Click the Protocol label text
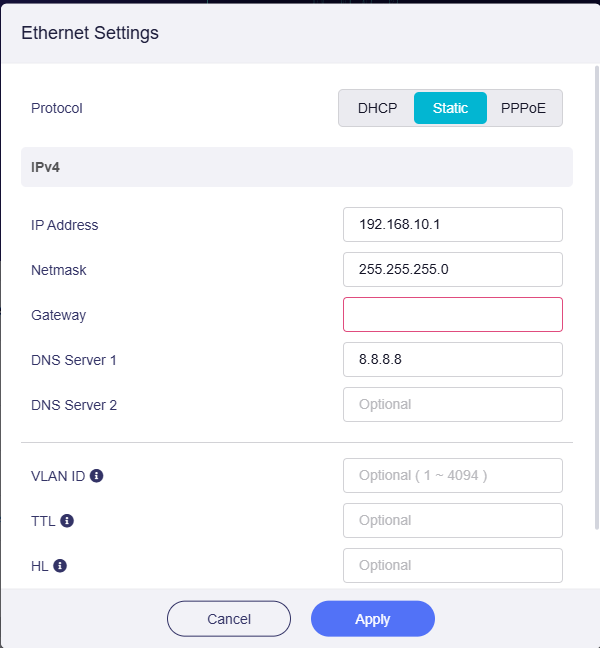 pos(57,108)
